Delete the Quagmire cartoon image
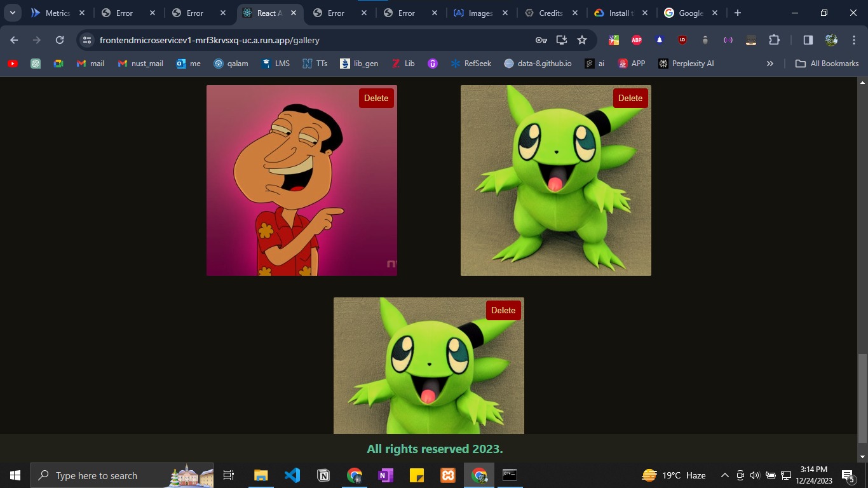868x488 pixels. pos(376,98)
